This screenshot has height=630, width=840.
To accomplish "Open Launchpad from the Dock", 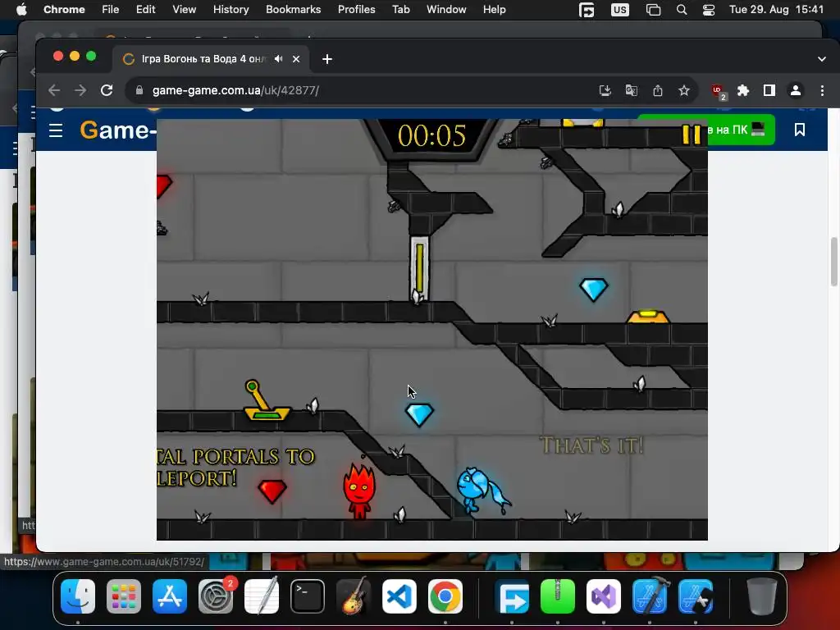I will click(x=124, y=596).
